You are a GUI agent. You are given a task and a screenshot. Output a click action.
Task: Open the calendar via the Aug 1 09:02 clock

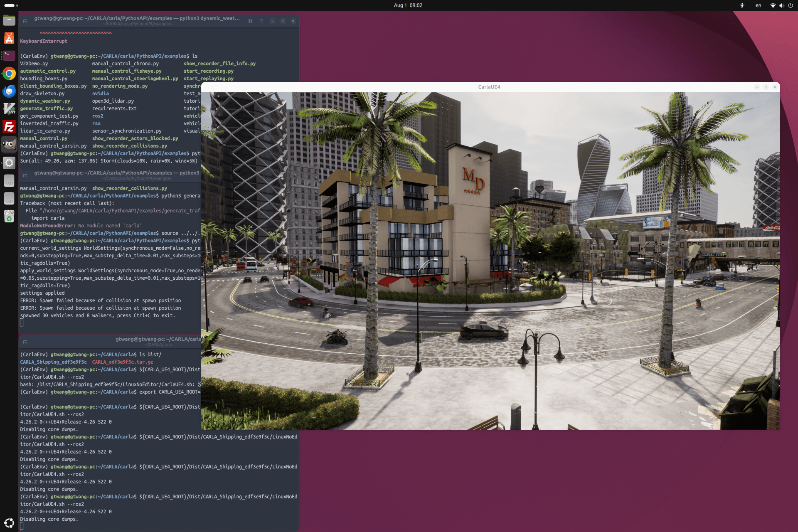pyautogui.click(x=408, y=5)
